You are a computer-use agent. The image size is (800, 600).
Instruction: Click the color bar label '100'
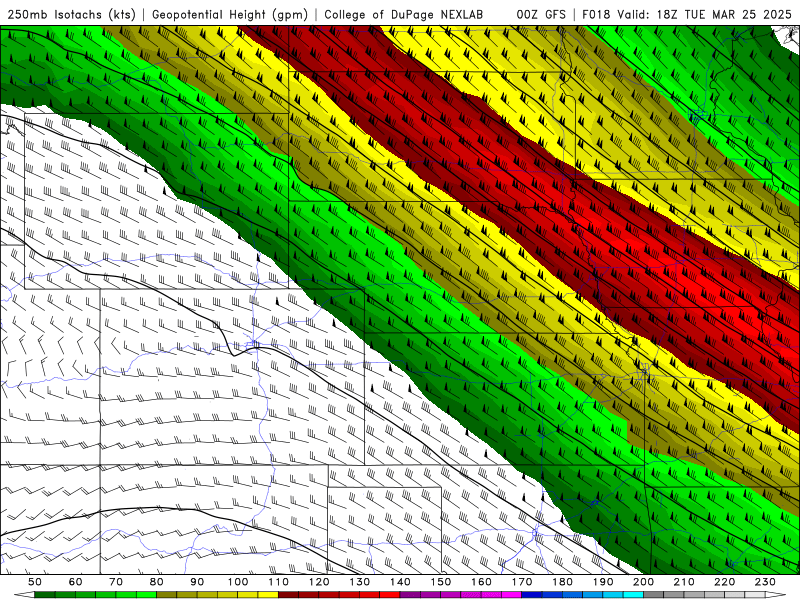tap(238, 582)
